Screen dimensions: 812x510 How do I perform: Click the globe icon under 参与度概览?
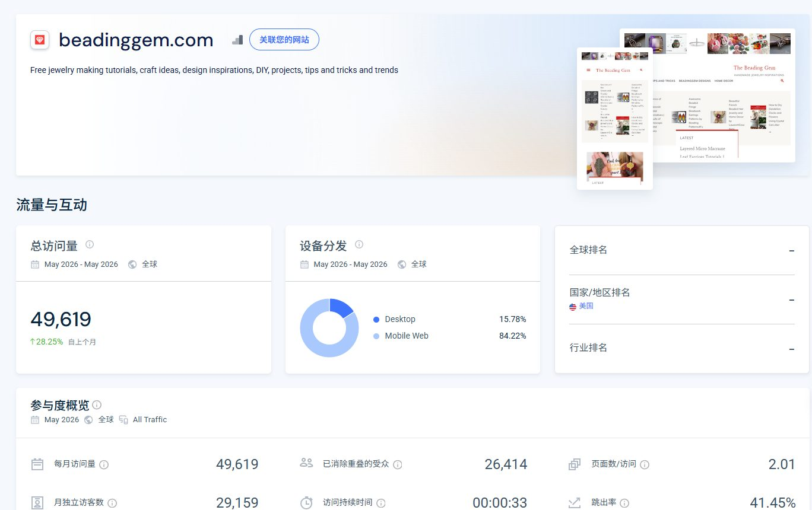(89, 420)
